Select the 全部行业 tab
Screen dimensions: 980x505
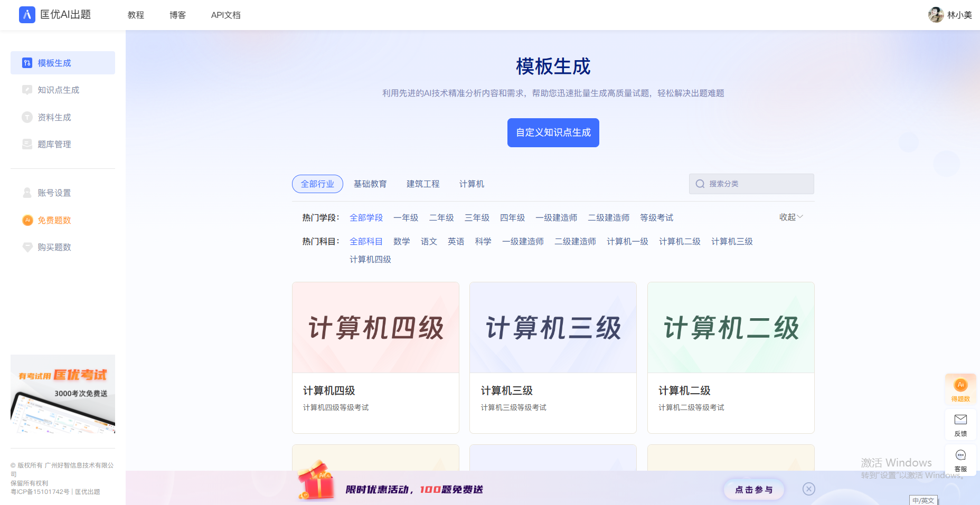[317, 184]
